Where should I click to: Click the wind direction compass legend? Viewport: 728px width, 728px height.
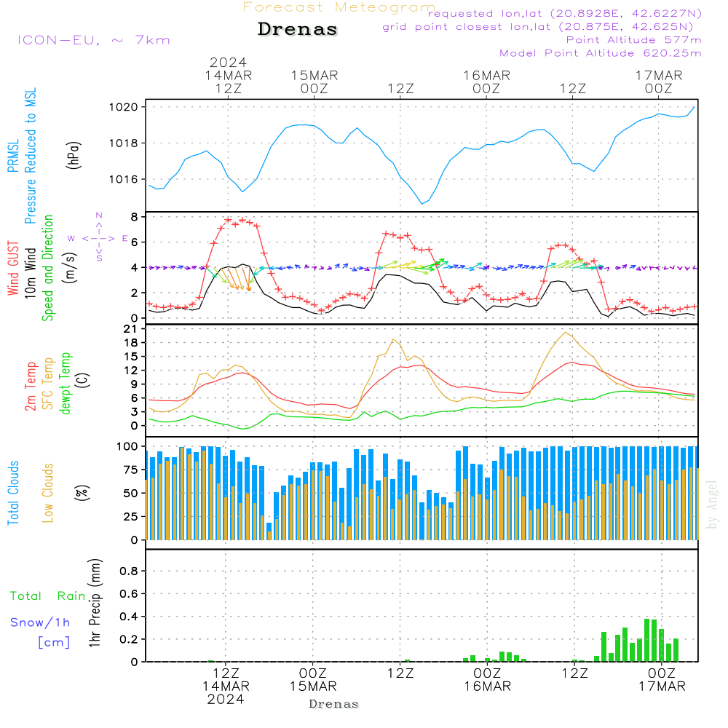[99, 238]
